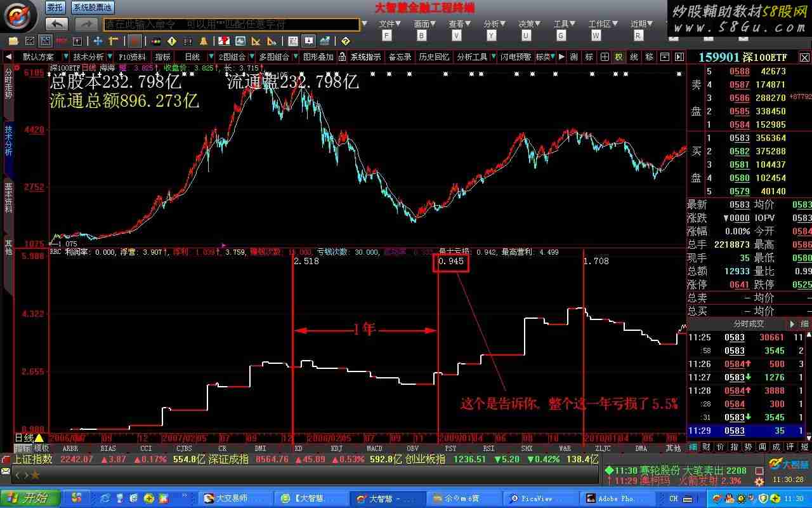Open PicaView in the taskbar

(540, 498)
